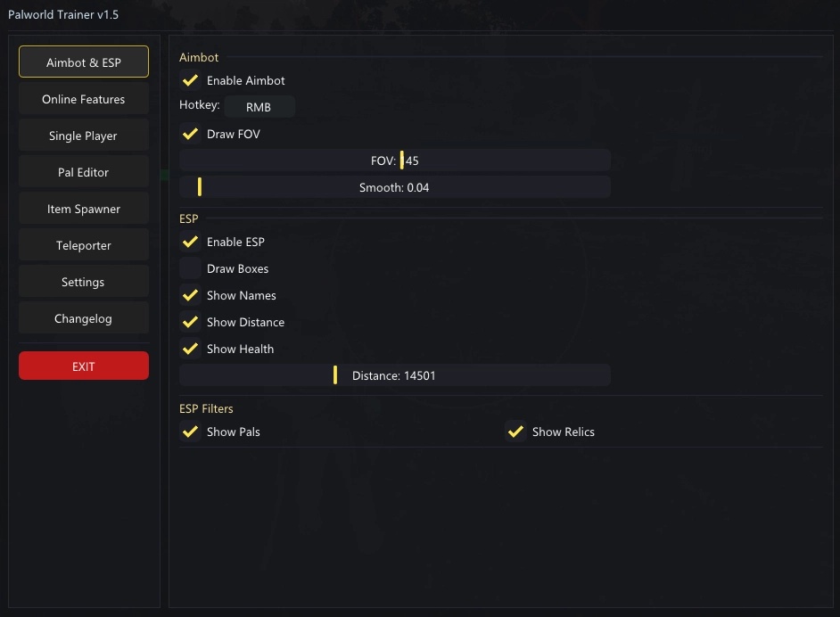Image resolution: width=840 pixels, height=617 pixels.
Task: Open the Teleporter tab
Action: [x=84, y=245]
